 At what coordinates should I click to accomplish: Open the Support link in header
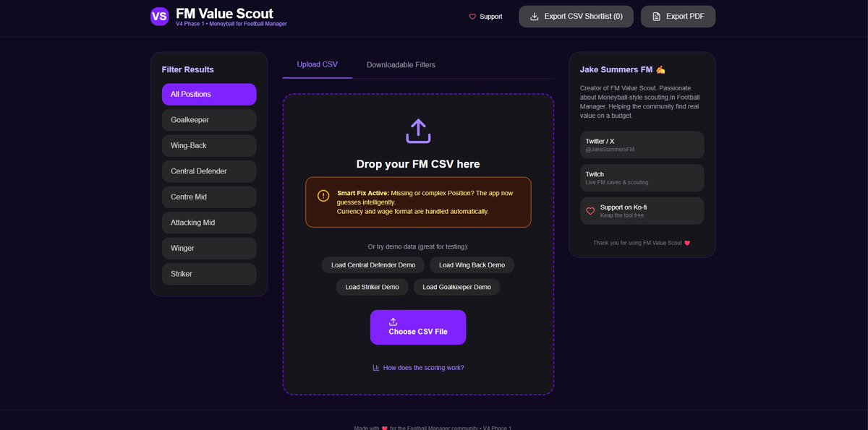click(x=485, y=17)
